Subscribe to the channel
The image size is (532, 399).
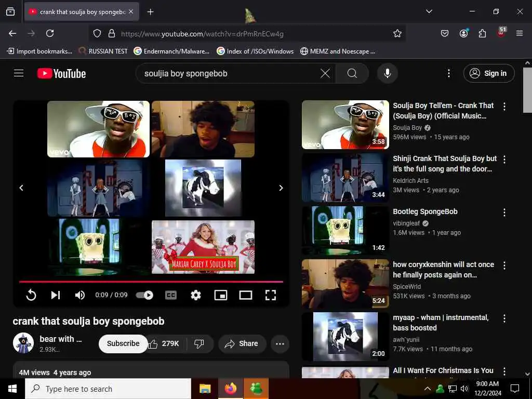(x=123, y=343)
